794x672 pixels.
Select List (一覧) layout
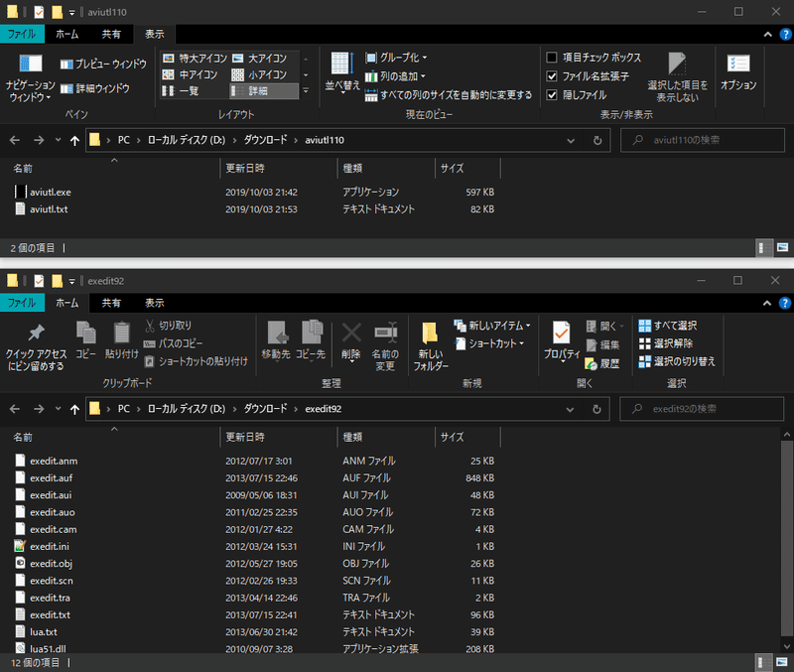181,90
